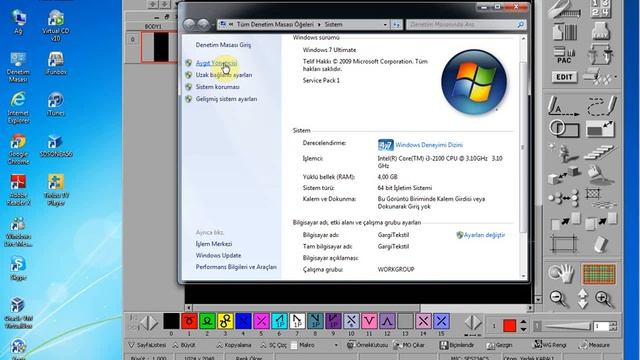640x360 pixels.
Task: Click Tüm Denetim Masası Öğeleri breadcrumb
Action: [275, 24]
